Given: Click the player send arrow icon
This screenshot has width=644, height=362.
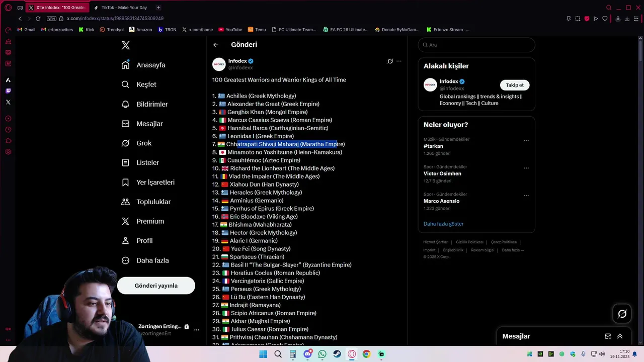Looking at the screenshot, I should [x=596, y=19].
